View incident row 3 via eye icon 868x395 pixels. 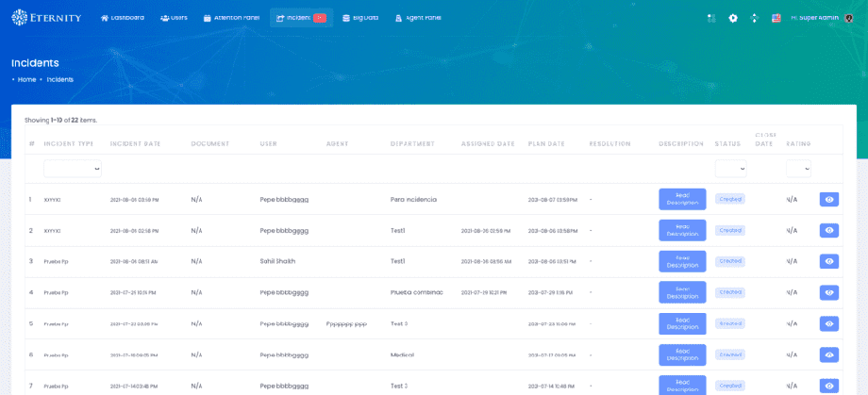828,261
